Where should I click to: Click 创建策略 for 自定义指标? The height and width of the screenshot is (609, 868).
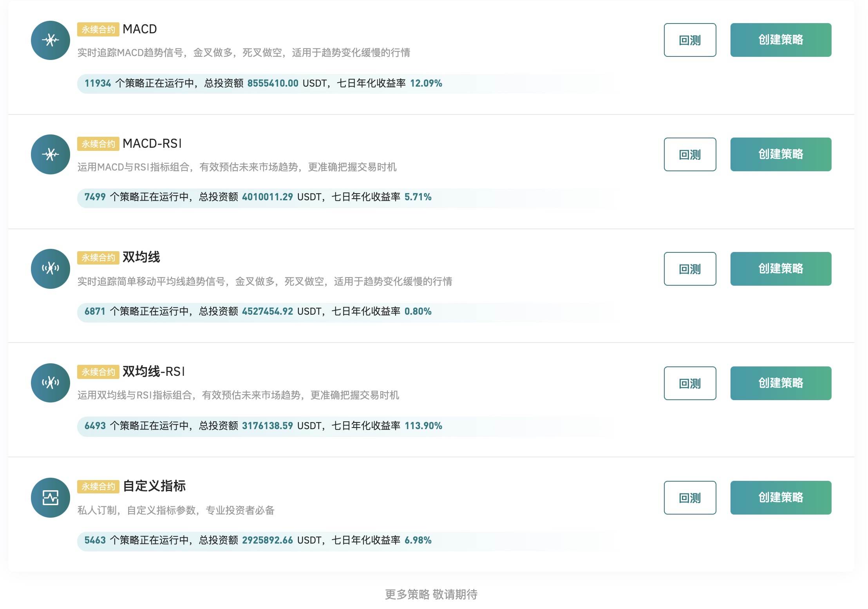click(781, 498)
